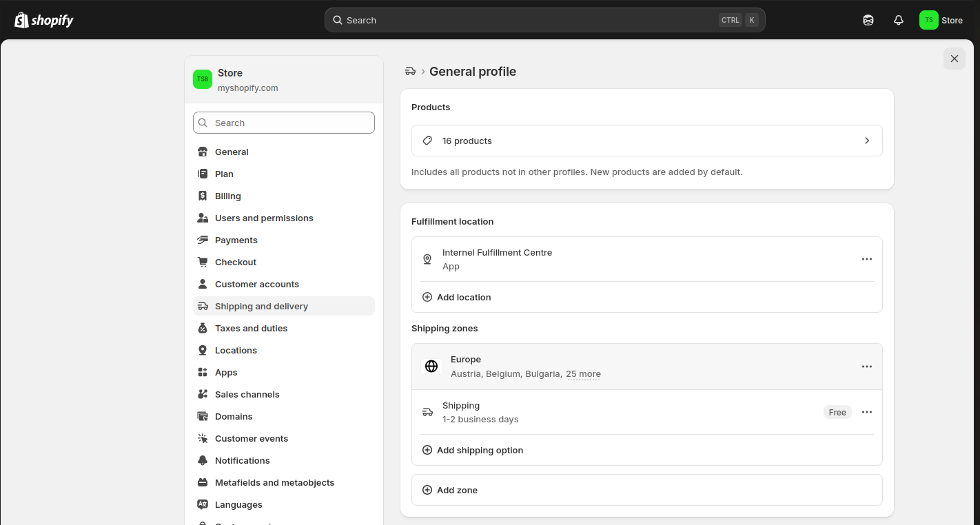Click the shipping truck breadcrumb icon
Image resolution: width=980 pixels, height=525 pixels.
tap(410, 72)
